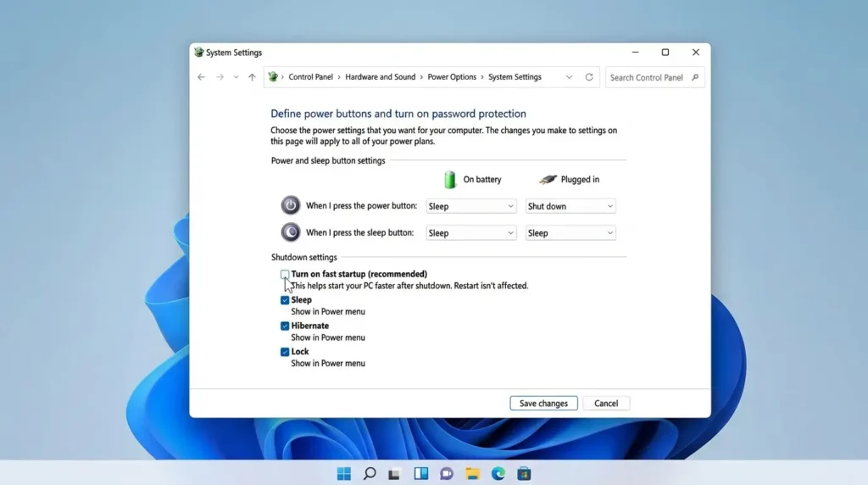Screen dimensions: 868x485
Task: Click 'When I press the power button:' label
Action: click(x=361, y=205)
